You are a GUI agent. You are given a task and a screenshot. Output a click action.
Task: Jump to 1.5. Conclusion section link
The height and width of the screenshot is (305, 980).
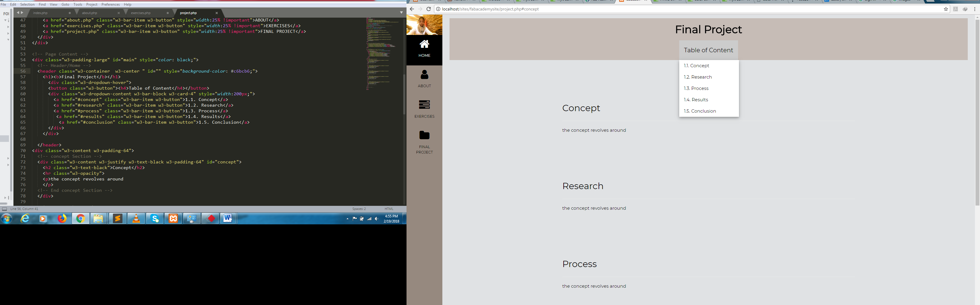[709, 111]
